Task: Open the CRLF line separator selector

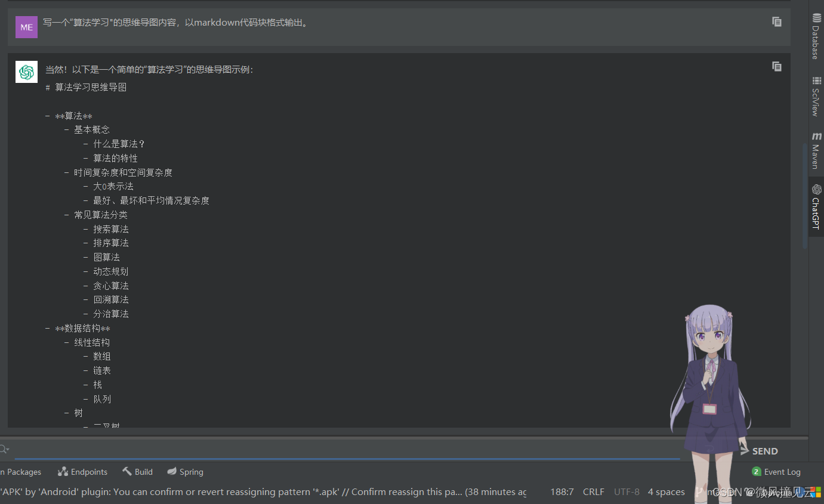Action: pos(593,492)
